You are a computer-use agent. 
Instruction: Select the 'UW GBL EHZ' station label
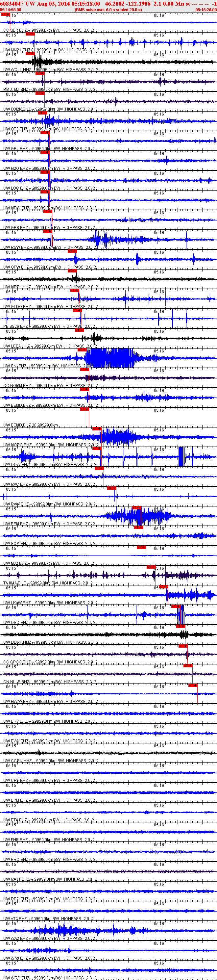point(15,149)
